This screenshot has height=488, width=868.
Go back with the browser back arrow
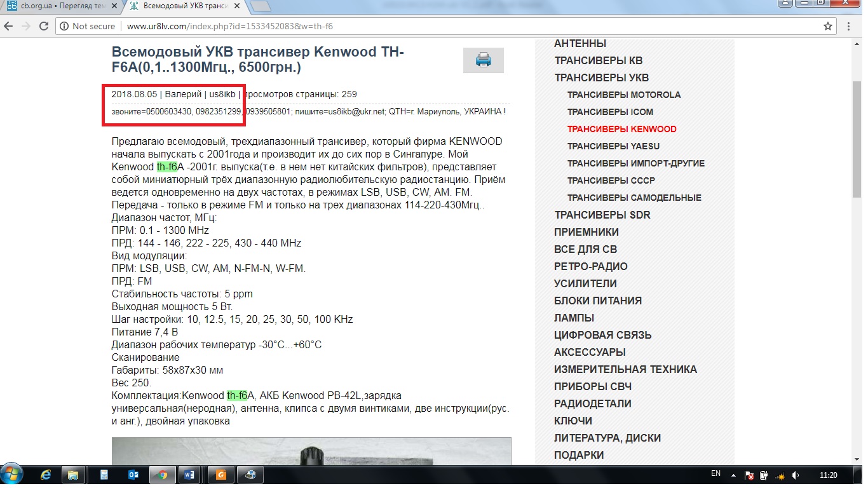coord(8,27)
